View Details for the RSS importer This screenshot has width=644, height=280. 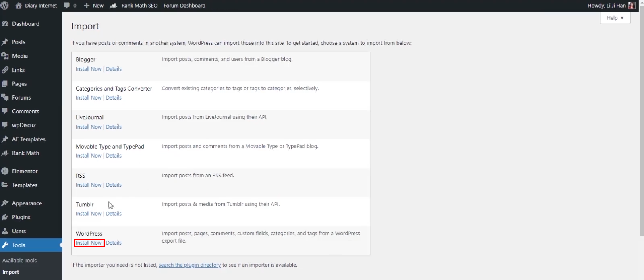(114, 185)
